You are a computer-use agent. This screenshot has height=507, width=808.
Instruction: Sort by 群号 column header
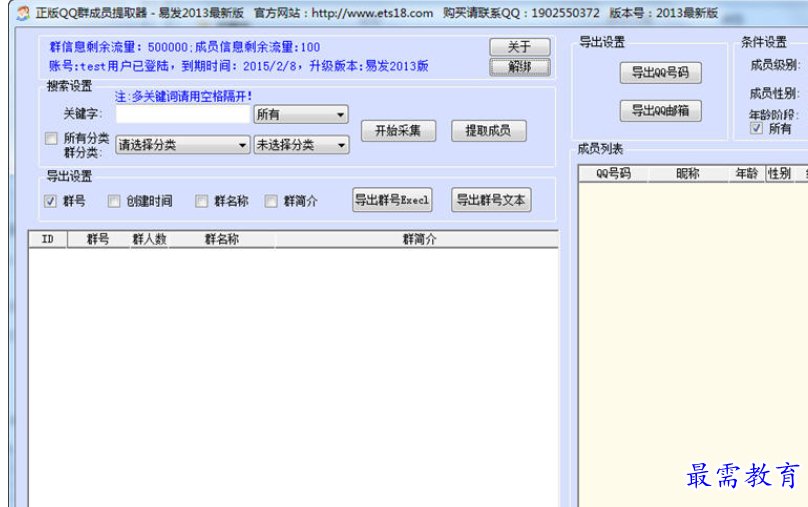click(x=98, y=240)
